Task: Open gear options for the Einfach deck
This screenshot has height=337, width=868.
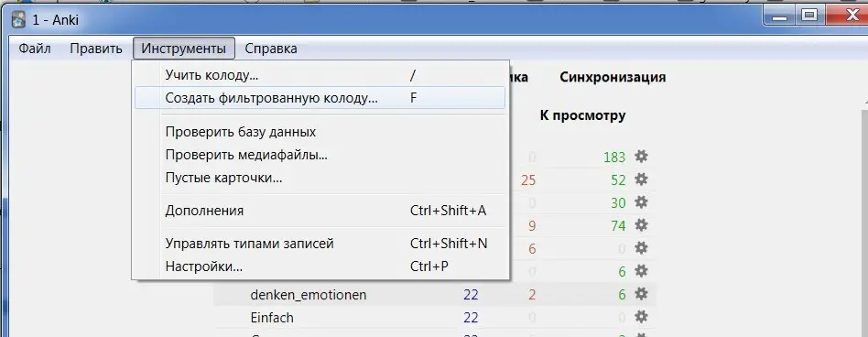Action: click(x=641, y=317)
